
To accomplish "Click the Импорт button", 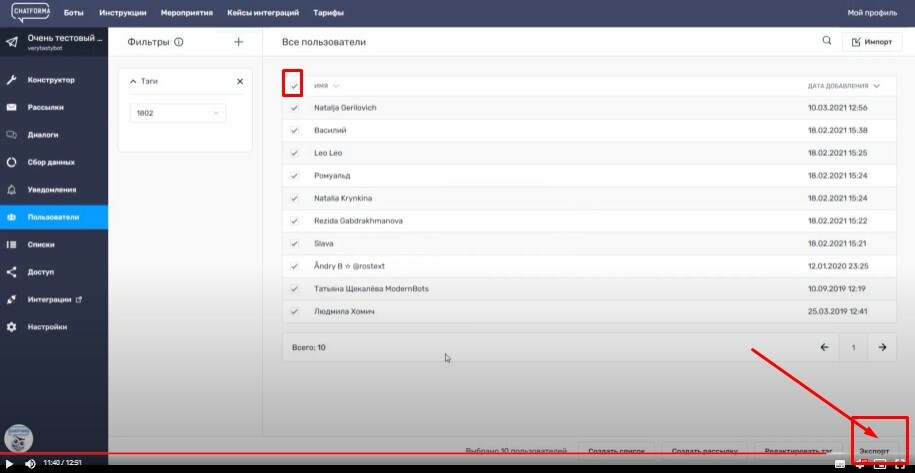I will (x=872, y=42).
